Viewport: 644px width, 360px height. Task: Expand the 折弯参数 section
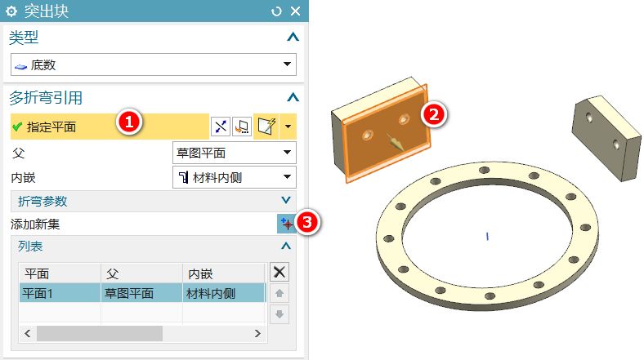pos(286,200)
